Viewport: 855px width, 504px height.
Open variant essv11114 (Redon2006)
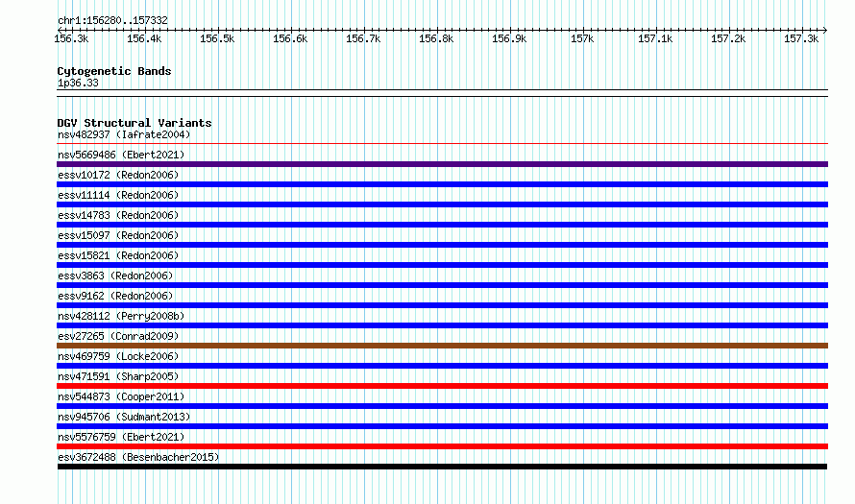click(x=118, y=195)
